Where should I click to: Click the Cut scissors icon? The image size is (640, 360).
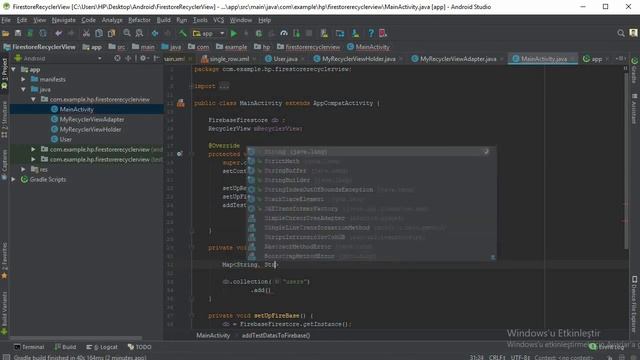pyautogui.click(x=86, y=33)
